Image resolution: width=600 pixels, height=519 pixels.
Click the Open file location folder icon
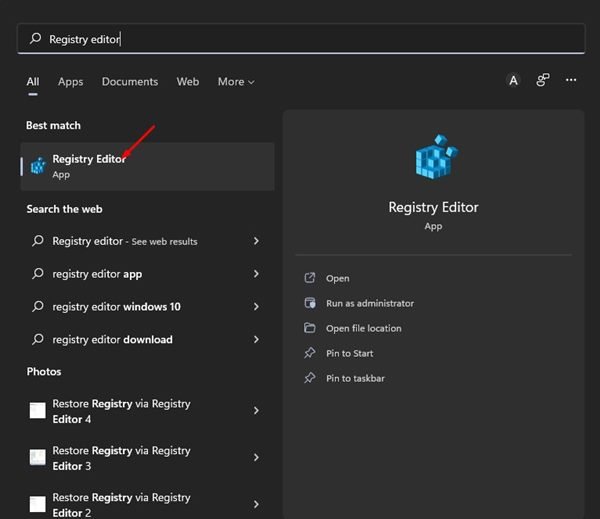310,328
